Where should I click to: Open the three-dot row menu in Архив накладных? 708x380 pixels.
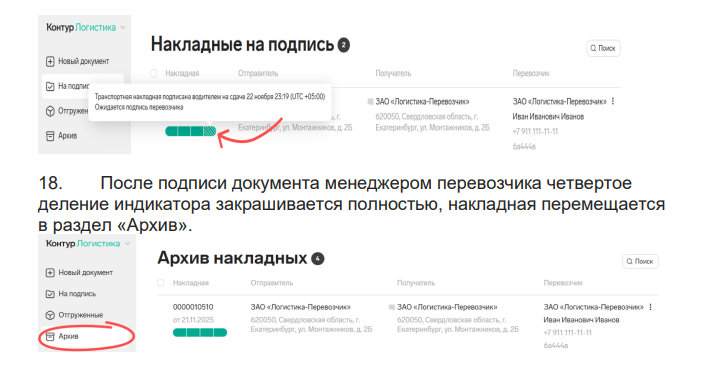click(651, 307)
